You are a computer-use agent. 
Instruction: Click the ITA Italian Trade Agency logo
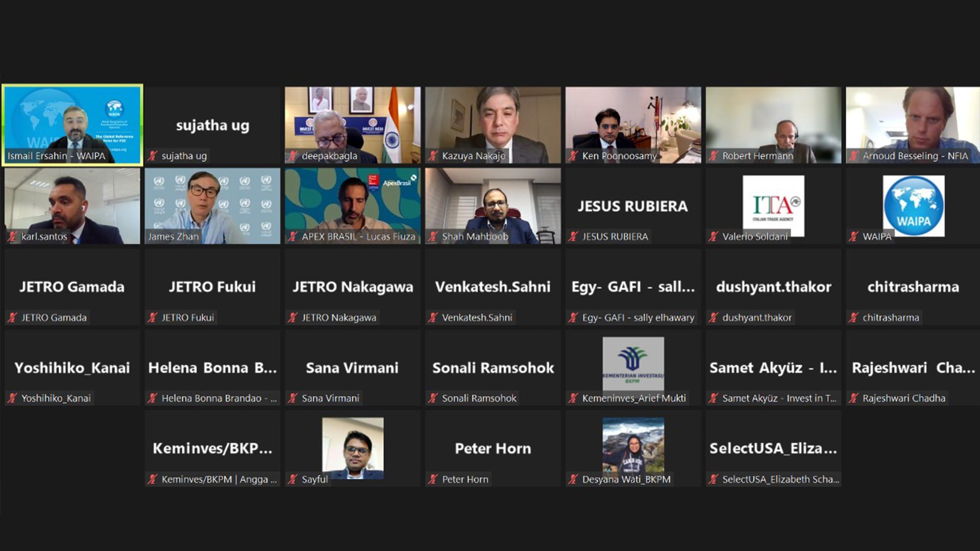(773, 206)
